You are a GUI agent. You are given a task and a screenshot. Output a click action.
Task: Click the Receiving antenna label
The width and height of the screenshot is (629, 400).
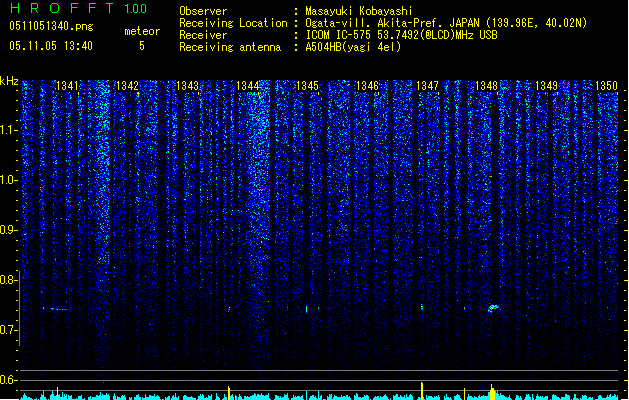[230, 47]
